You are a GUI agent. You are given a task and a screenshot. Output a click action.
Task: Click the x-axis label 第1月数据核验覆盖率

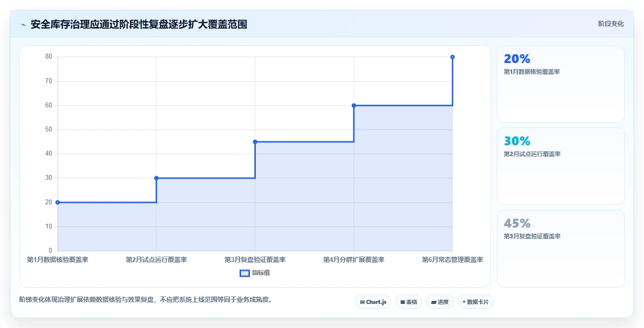(x=58, y=260)
